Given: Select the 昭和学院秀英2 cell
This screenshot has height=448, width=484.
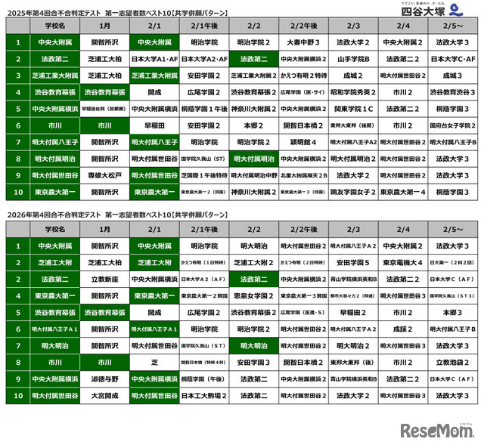Looking at the screenshot, I should click(x=353, y=92).
